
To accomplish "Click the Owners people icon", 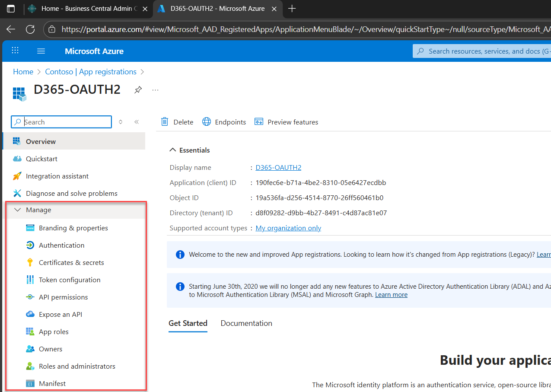I will [30, 349].
